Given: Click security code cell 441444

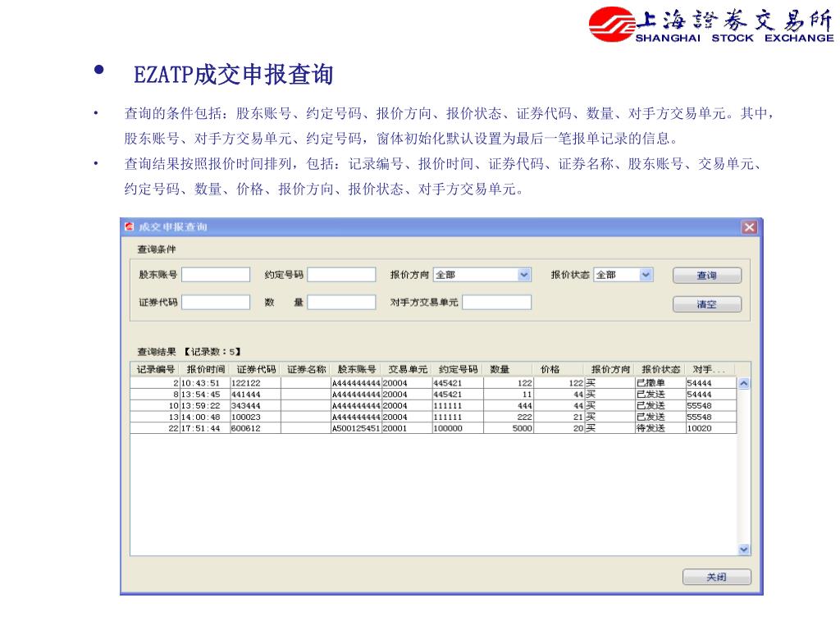Looking at the screenshot, I should coord(256,395).
